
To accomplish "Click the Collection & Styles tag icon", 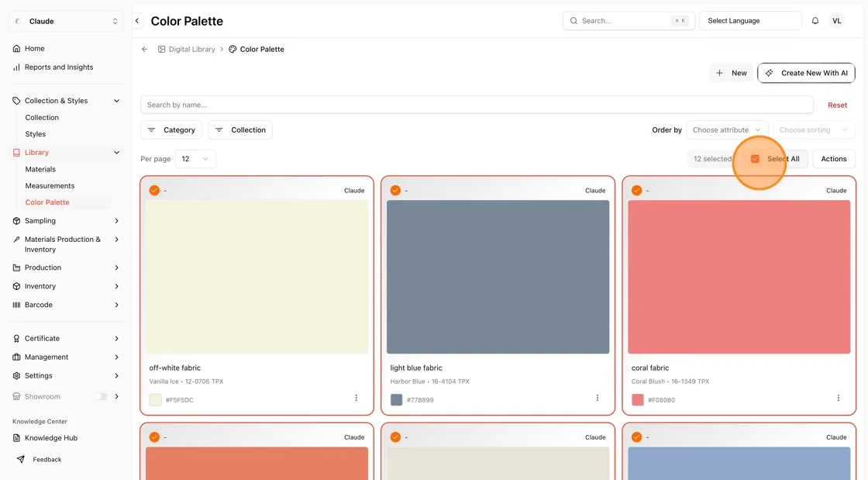I will tap(16, 101).
